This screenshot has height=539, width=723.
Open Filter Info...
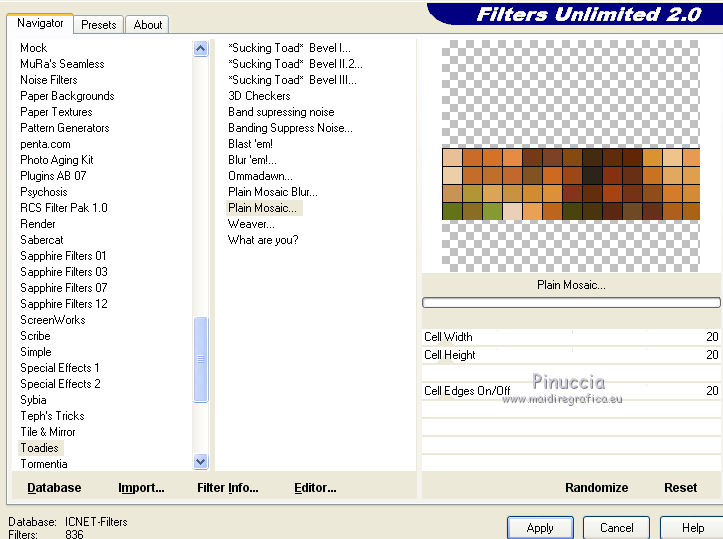228,488
